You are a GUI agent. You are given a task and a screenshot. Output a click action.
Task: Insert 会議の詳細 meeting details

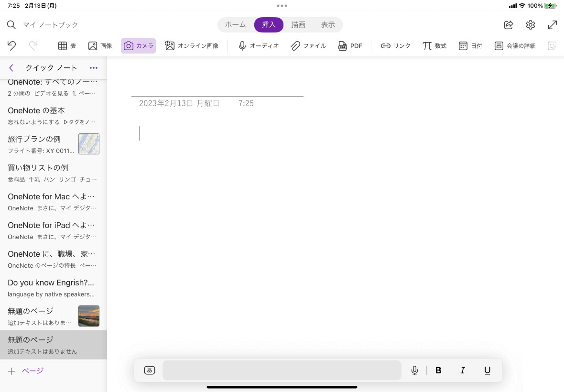[515, 46]
